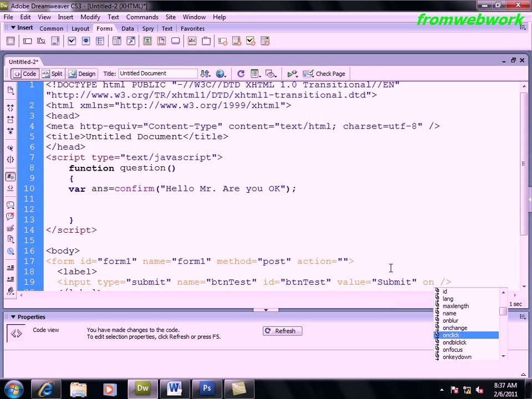Select the Untitled-2* document tab
The height and width of the screenshot is (399, 532).
coord(23,62)
